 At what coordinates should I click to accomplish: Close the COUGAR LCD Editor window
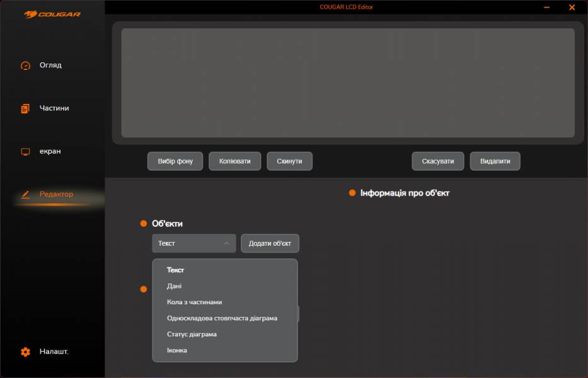572,8
